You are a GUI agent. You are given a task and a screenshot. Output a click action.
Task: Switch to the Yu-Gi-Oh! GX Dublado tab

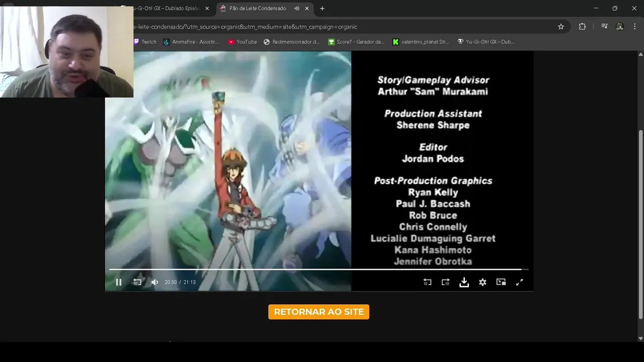166,9
